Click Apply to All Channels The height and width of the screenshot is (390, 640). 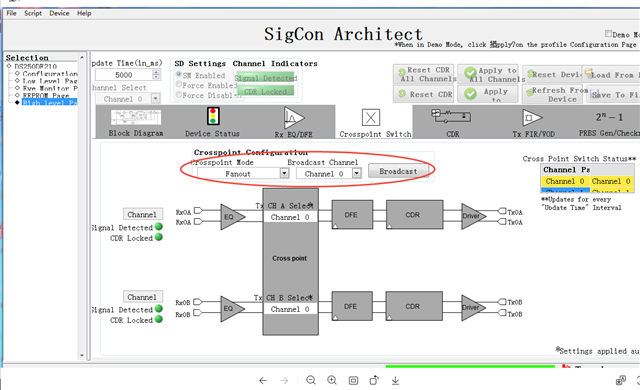point(488,74)
